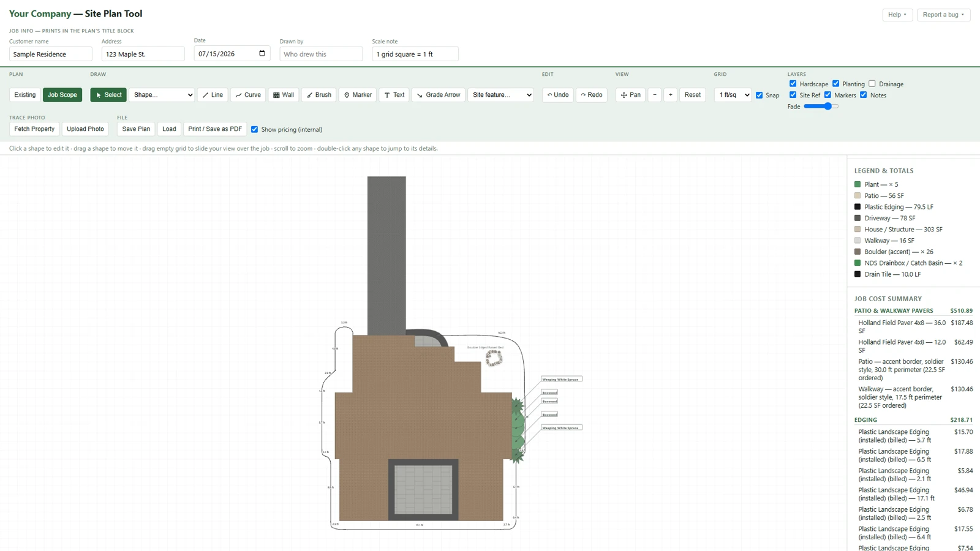This screenshot has width=980, height=551.
Task: Select the Curve drawing tool
Action: (x=248, y=95)
